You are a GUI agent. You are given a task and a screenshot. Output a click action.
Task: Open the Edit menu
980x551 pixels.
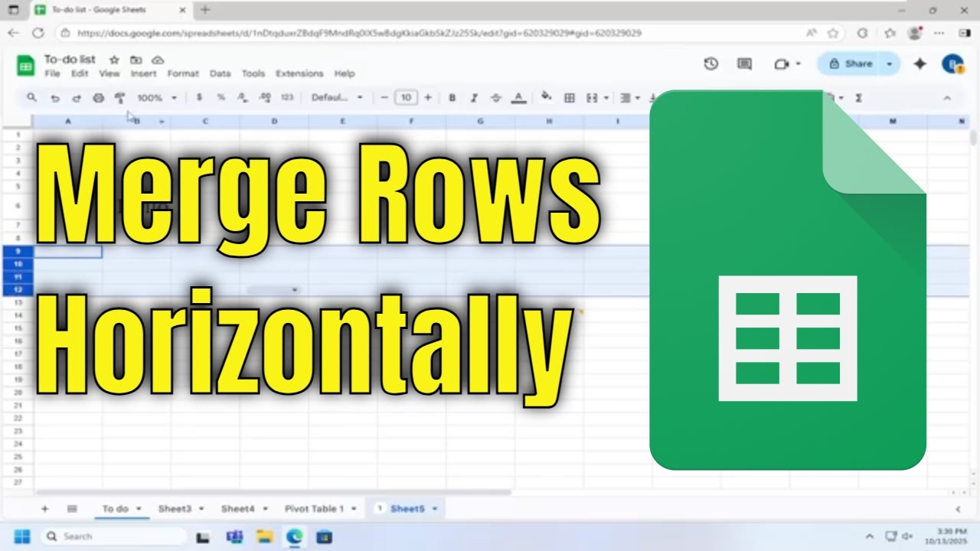point(80,73)
